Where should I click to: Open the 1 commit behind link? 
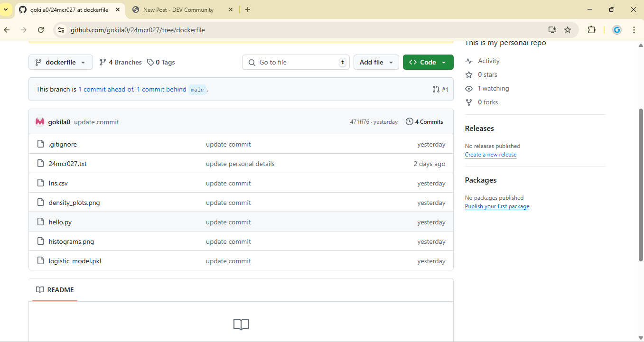[161, 89]
